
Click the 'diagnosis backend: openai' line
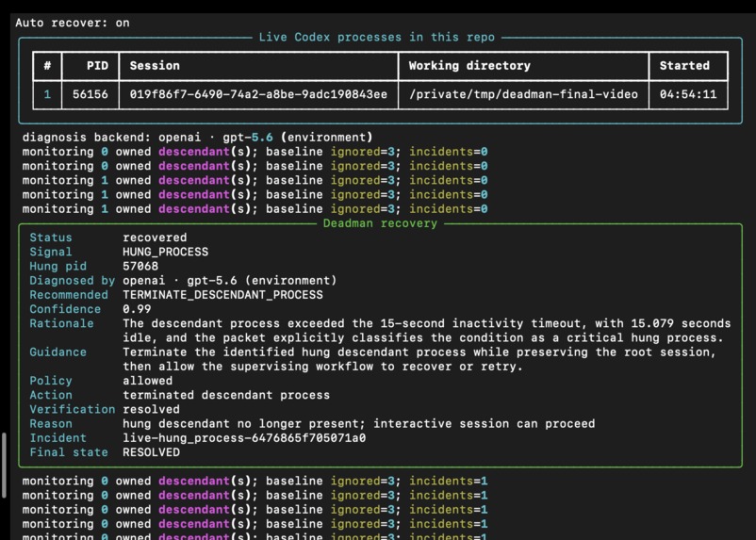197,137
